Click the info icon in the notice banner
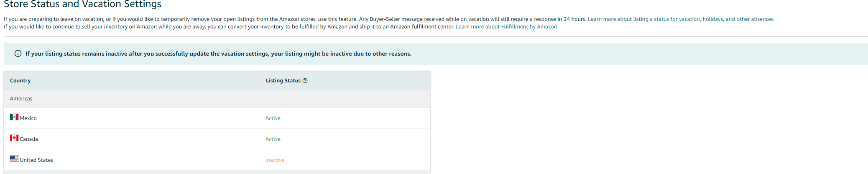 tap(18, 54)
